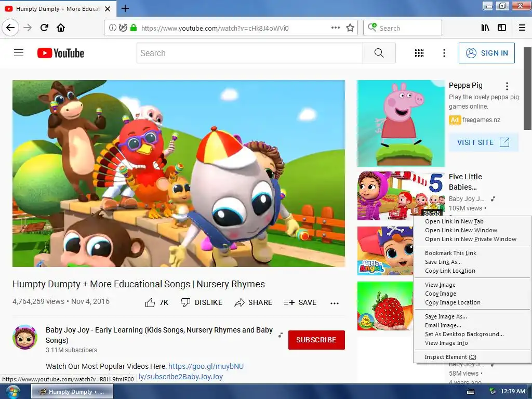Toggle the Firefox sidebar icon
This screenshot has height=399, width=532.
coord(502,28)
